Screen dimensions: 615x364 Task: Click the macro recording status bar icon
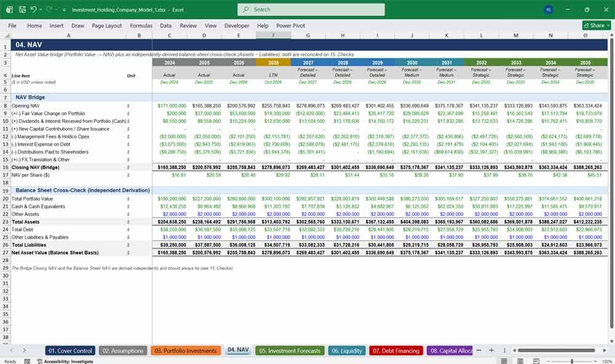[x=27, y=362]
